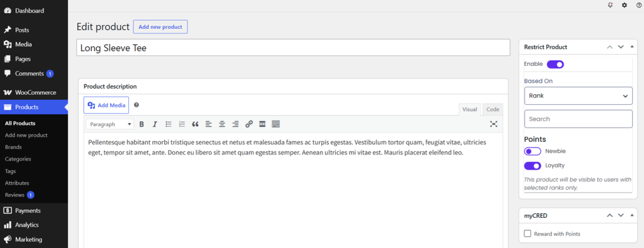The height and width of the screenshot is (248, 644).
Task: Align text right
Action: (235, 124)
